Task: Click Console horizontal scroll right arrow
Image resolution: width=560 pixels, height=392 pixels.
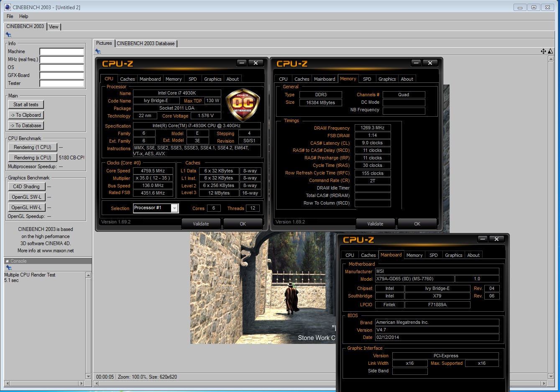Action: point(82,383)
